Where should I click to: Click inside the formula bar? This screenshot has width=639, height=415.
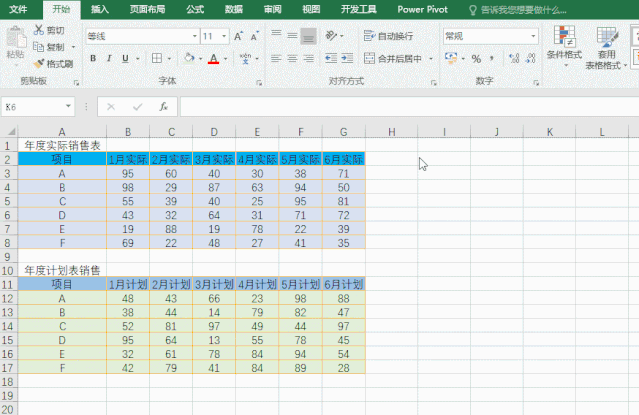point(409,107)
